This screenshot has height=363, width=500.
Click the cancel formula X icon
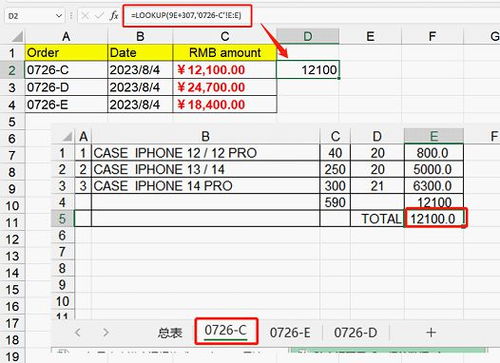(85, 16)
